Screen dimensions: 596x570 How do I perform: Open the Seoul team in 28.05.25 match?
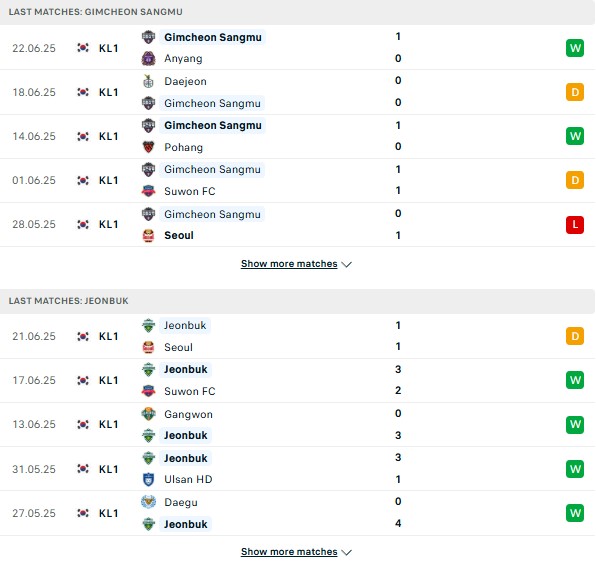click(179, 236)
